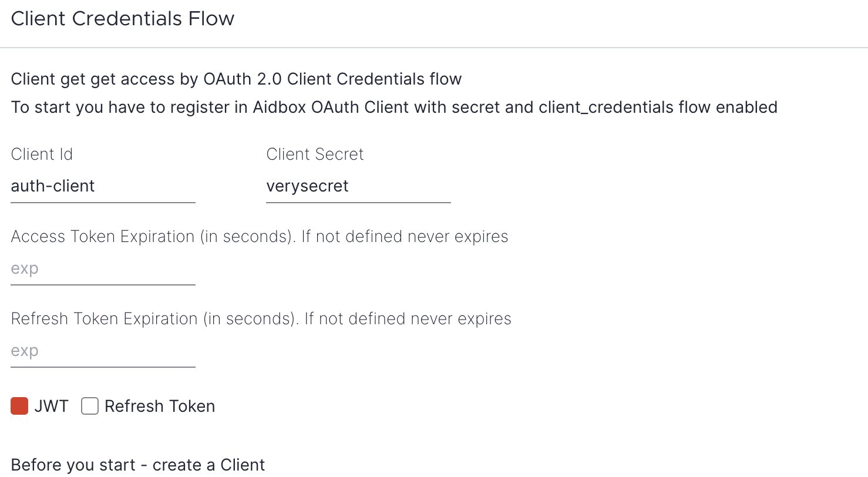Select the verysecret value in Client Secret

(x=307, y=186)
